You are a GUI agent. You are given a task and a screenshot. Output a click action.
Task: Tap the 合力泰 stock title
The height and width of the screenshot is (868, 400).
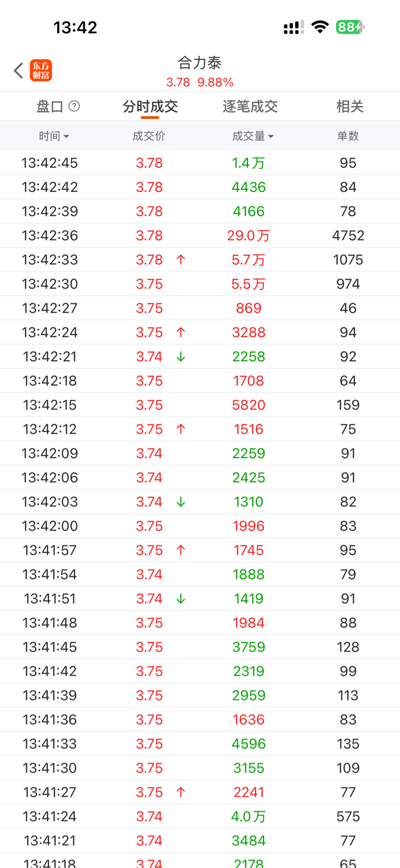tap(200, 63)
